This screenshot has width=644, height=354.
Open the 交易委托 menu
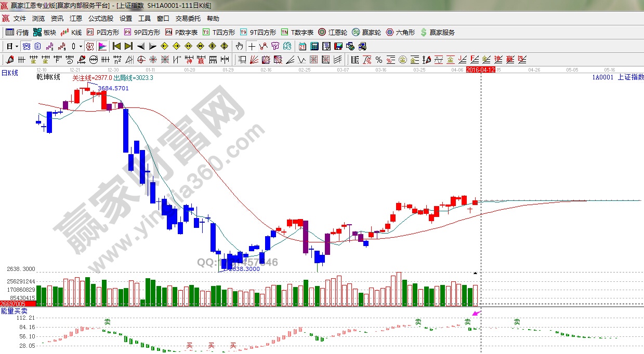188,18
